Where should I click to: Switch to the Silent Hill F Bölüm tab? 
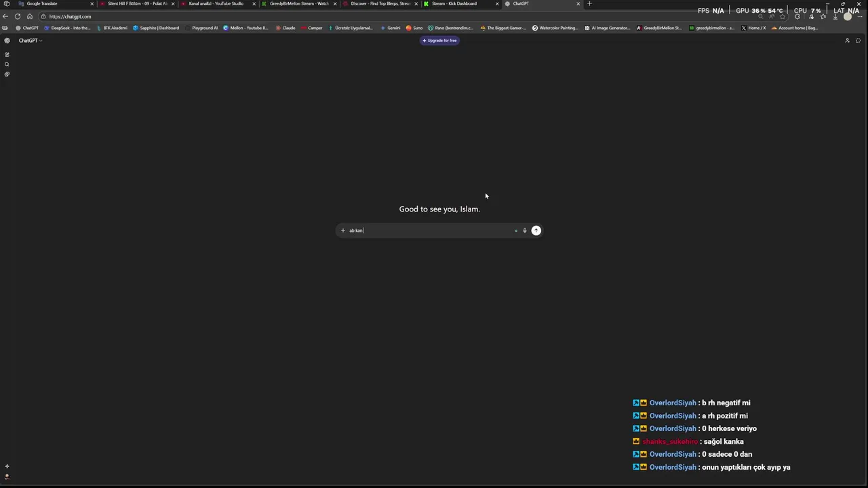(x=136, y=3)
